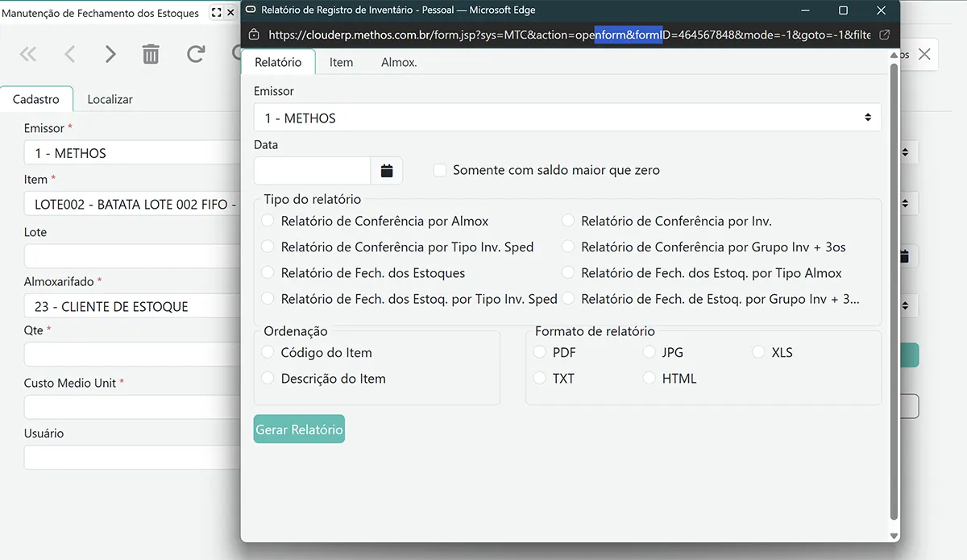This screenshot has height=560, width=967.
Task: Maximize the Relatório de Inventário window
Action: tap(843, 10)
